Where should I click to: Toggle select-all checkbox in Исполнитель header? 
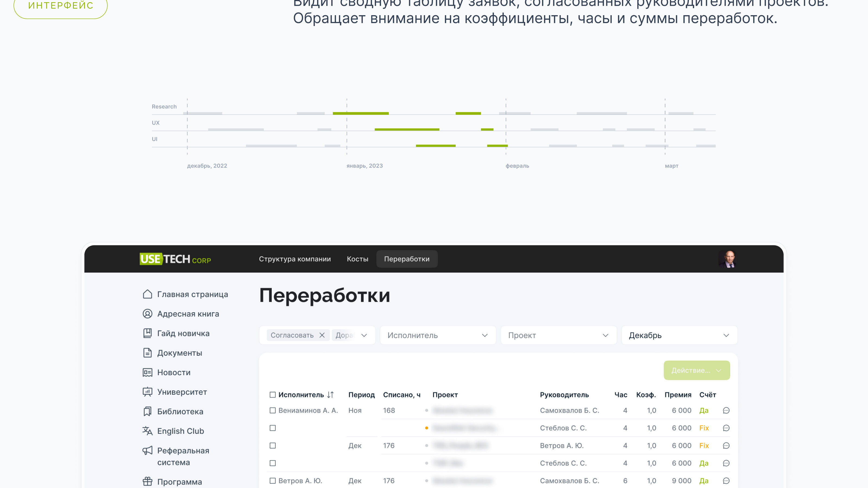tap(273, 395)
